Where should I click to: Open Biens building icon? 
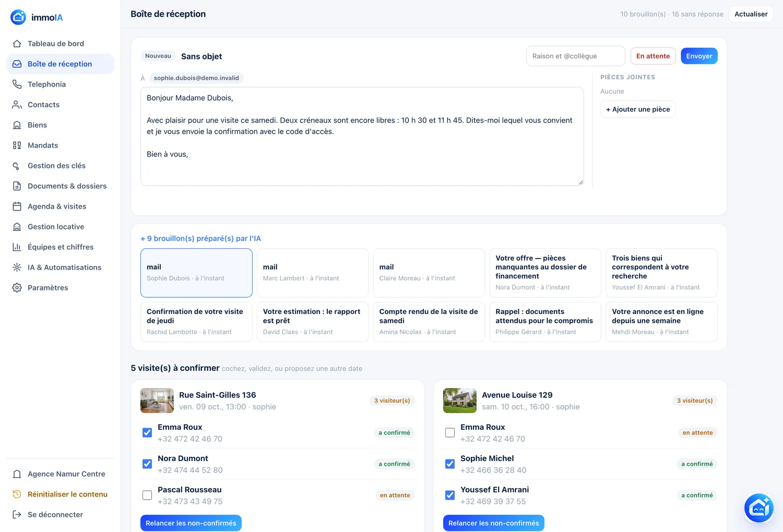[17, 125]
